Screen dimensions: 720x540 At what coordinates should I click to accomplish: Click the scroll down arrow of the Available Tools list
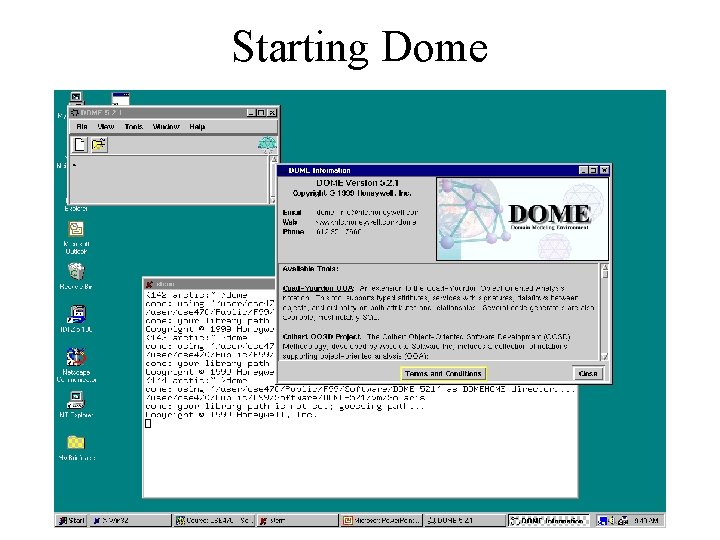point(605,356)
